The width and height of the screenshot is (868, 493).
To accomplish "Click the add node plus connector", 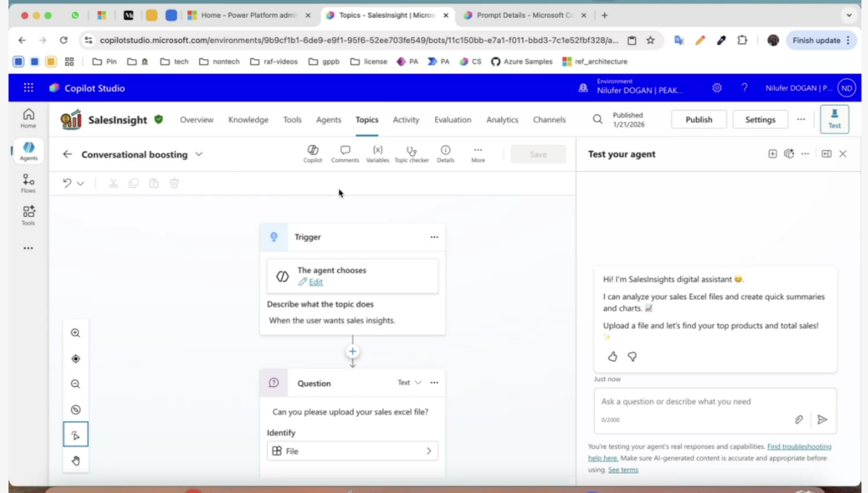I will point(353,352).
